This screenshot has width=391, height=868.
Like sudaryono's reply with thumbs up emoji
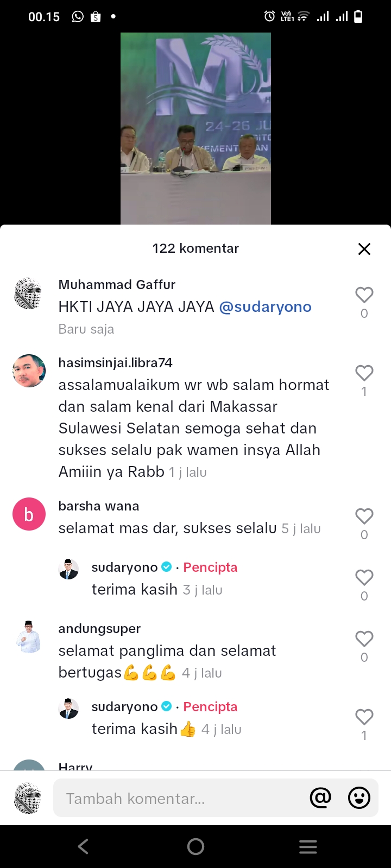click(x=364, y=717)
